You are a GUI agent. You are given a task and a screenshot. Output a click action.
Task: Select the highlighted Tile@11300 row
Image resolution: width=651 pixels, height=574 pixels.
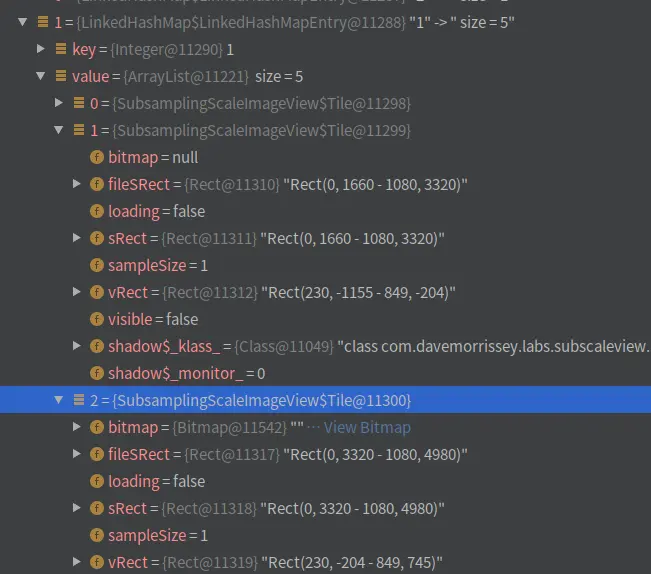326,400
